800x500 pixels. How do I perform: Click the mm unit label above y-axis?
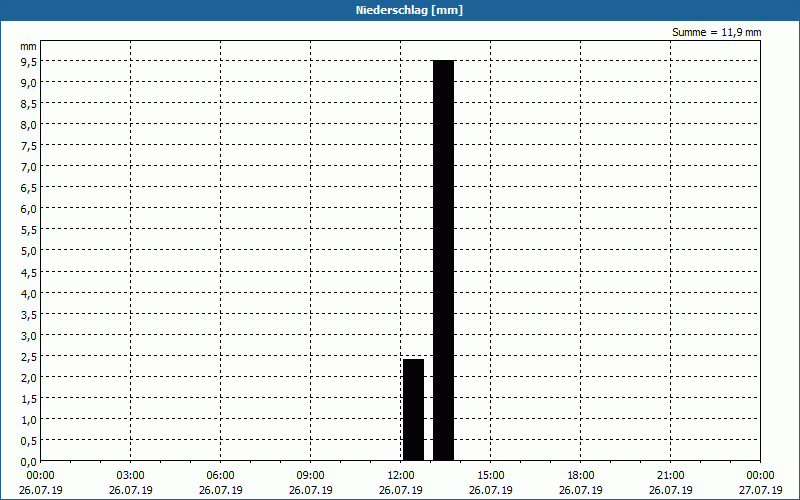[x=28, y=46]
